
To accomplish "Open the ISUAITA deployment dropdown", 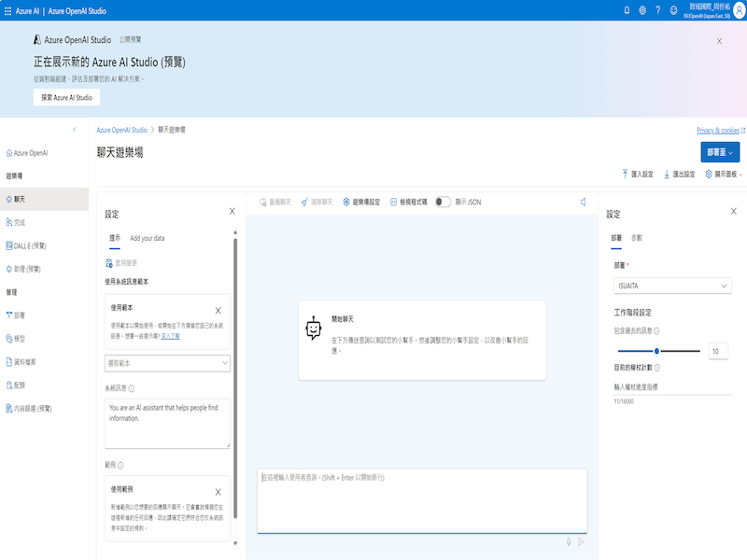I will pos(671,286).
